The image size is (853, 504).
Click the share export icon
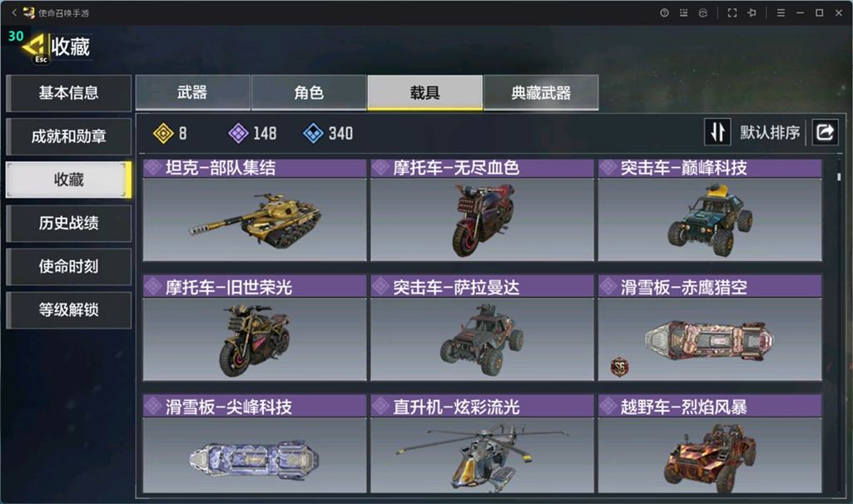click(825, 132)
